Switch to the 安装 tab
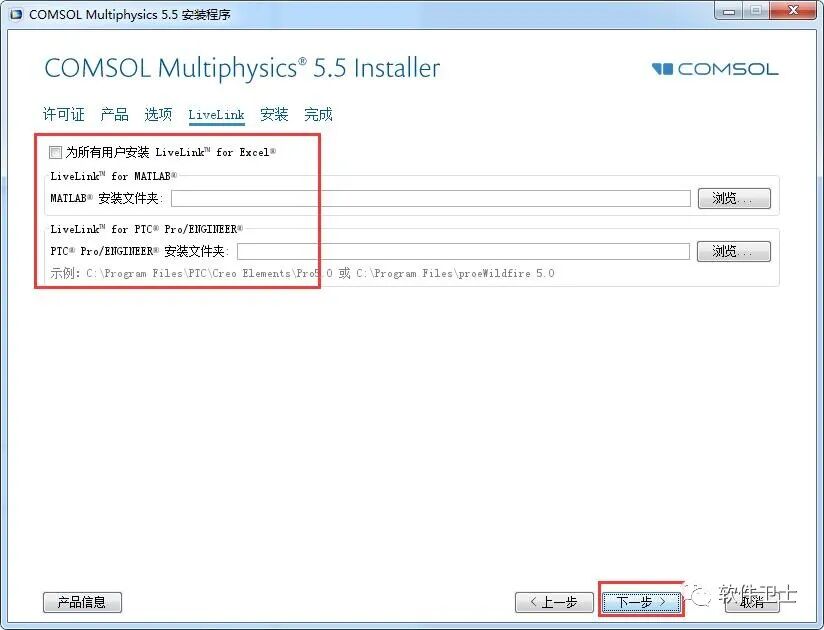This screenshot has width=824, height=630. [x=274, y=114]
